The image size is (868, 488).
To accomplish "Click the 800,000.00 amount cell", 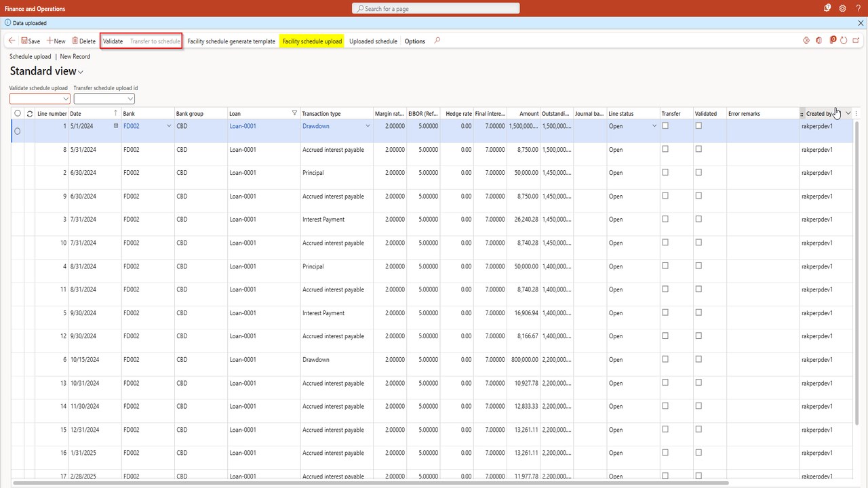I will tap(523, 360).
